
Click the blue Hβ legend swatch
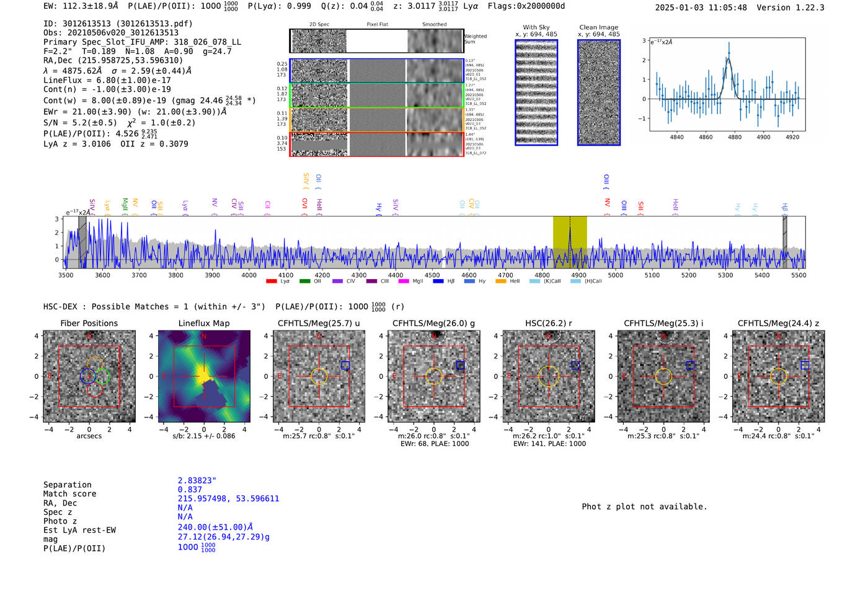(x=438, y=281)
